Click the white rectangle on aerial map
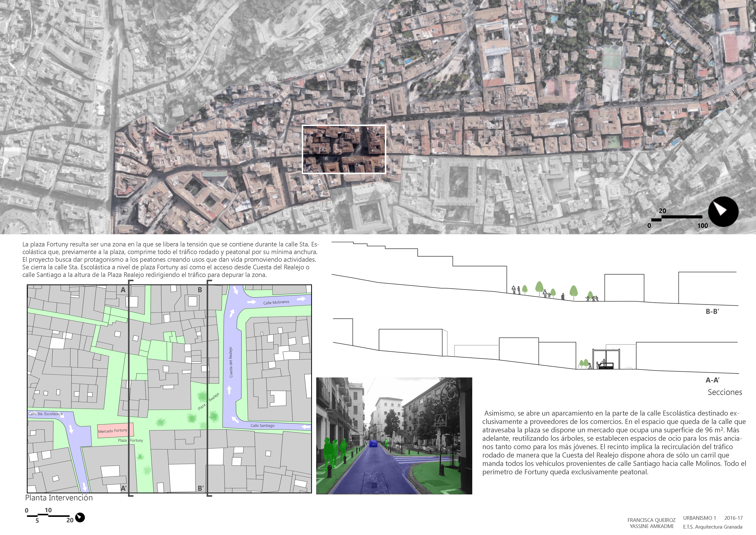 coord(344,149)
